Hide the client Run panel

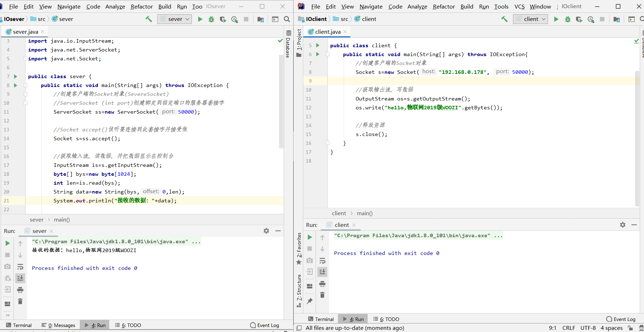tap(634, 225)
